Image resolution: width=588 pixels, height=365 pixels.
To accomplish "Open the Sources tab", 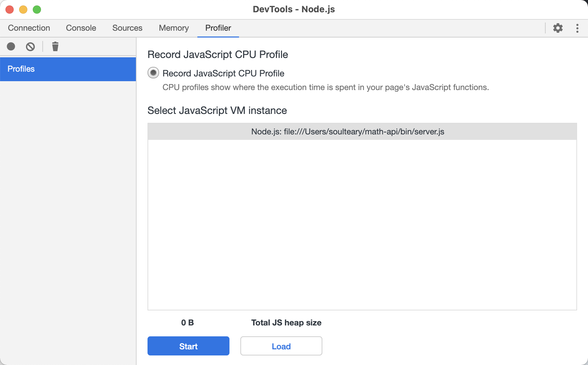I will [x=127, y=28].
